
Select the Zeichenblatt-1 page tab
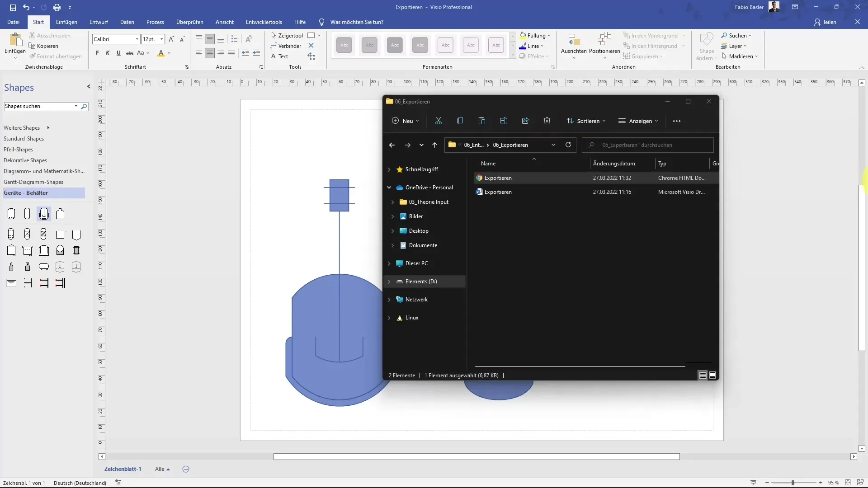click(123, 469)
